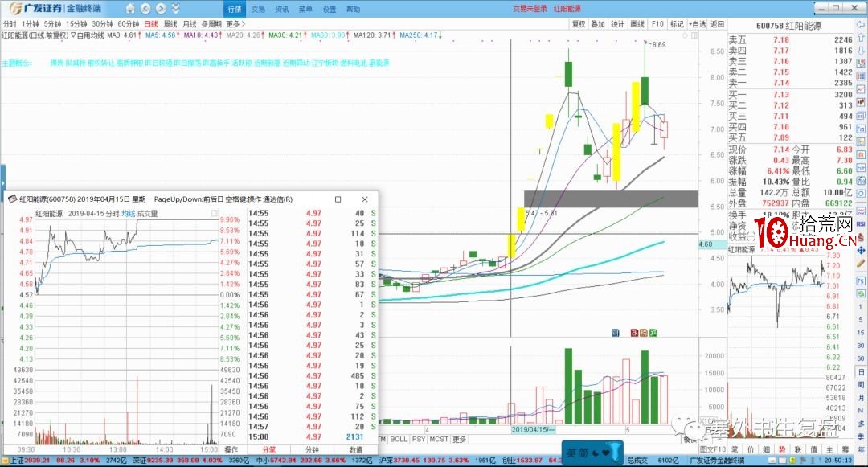Click the 画线 drawing button
Image resolution: width=868 pixels, height=467 pixels.
[x=637, y=24]
